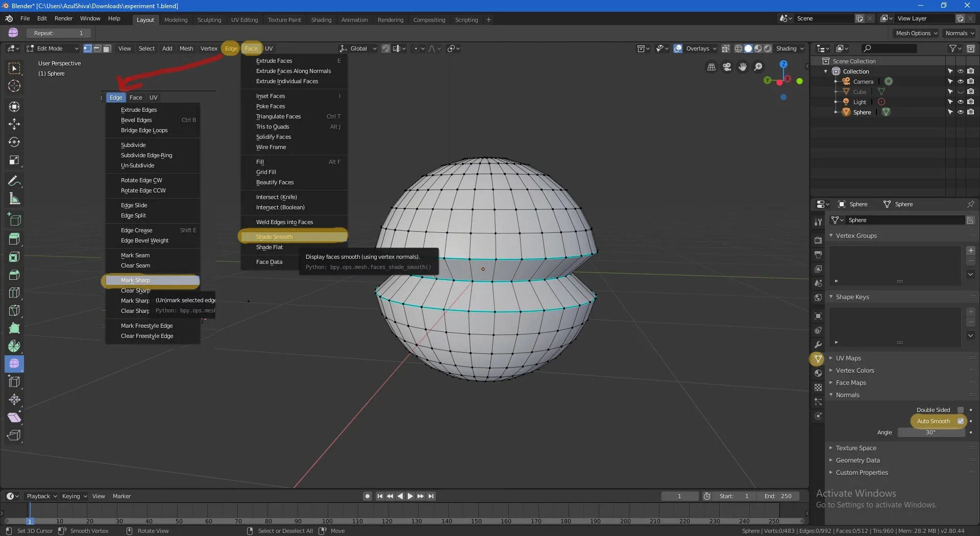Choose Bevel Edges in the Edge menu

[153, 120]
